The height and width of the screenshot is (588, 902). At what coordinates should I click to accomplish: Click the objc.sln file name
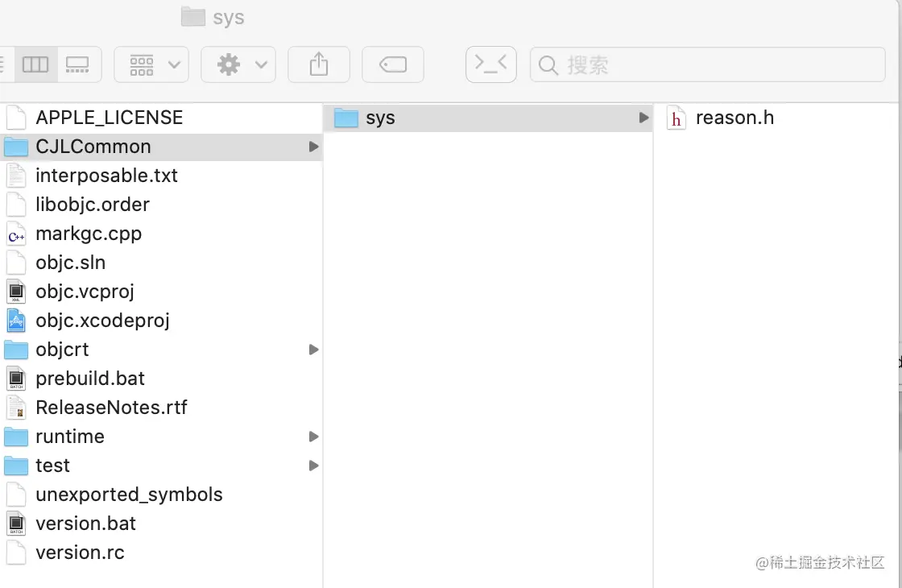(70, 263)
